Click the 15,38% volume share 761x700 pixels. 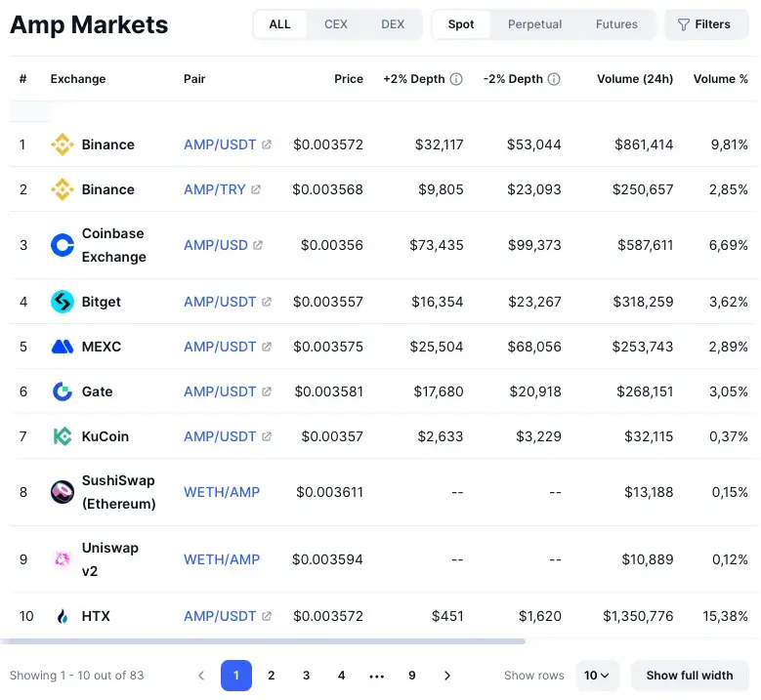(725, 616)
